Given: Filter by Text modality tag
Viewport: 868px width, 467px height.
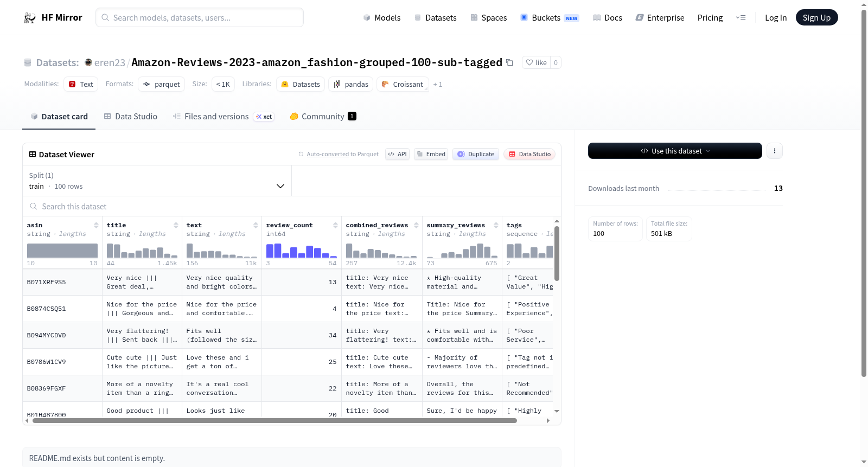Looking at the screenshot, I should point(81,84).
